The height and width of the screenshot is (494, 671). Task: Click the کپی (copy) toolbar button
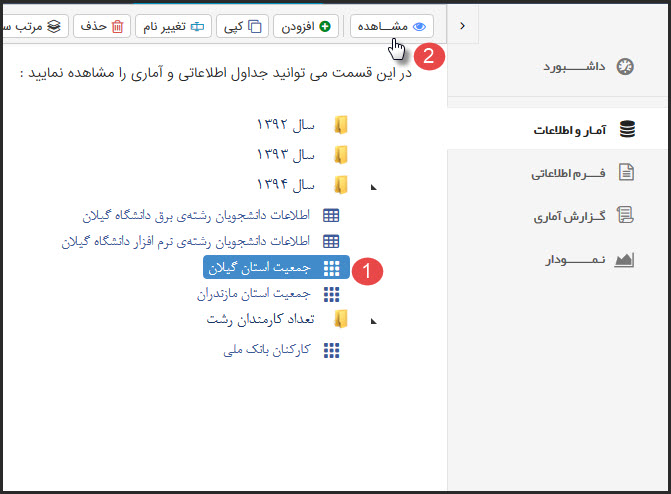click(x=243, y=27)
